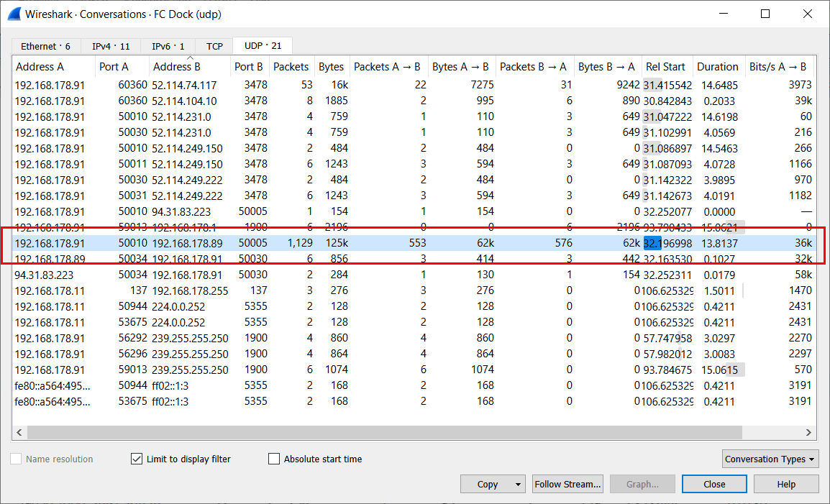Click the horizontal scrollbar left arrow
Image resolution: width=830 pixels, height=504 pixels.
19,433
